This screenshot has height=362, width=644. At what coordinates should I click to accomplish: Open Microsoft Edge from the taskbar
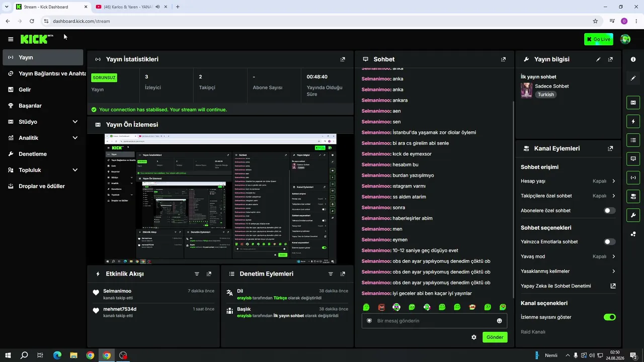pos(57,355)
